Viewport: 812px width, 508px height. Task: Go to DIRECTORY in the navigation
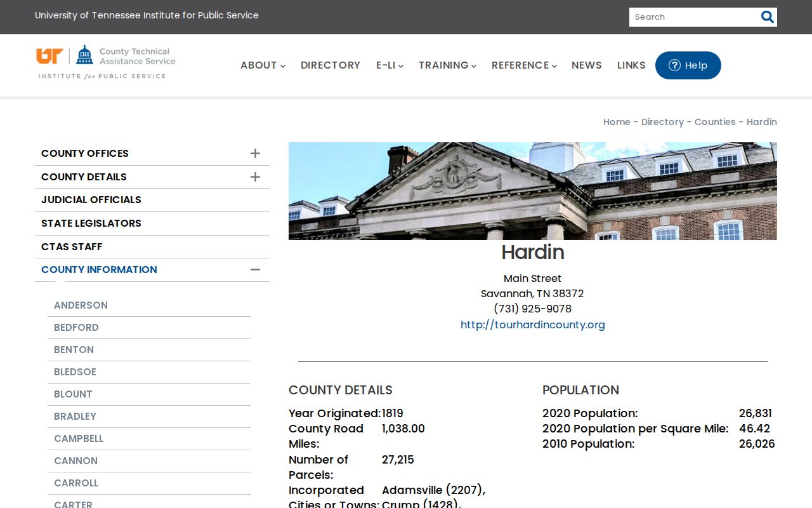point(331,65)
